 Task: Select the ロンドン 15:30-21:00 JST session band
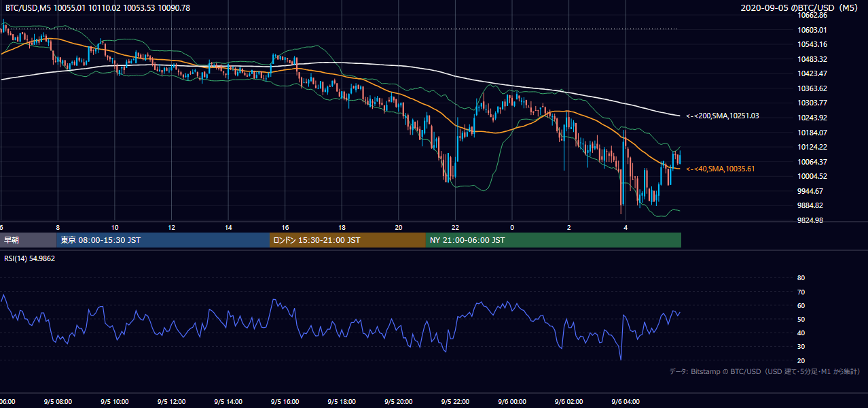click(348, 240)
